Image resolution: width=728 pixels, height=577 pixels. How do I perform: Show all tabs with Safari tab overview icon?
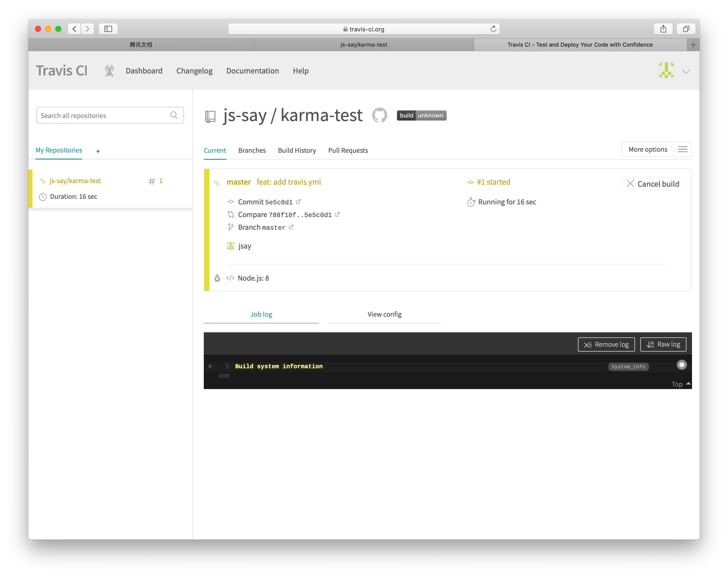(x=686, y=29)
